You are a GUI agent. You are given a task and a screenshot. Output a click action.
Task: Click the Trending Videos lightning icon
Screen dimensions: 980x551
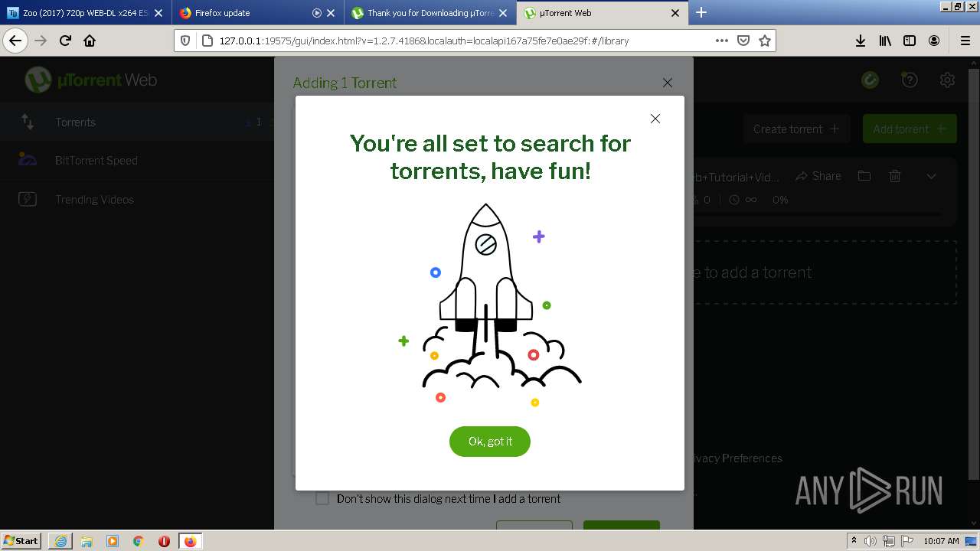tap(28, 199)
